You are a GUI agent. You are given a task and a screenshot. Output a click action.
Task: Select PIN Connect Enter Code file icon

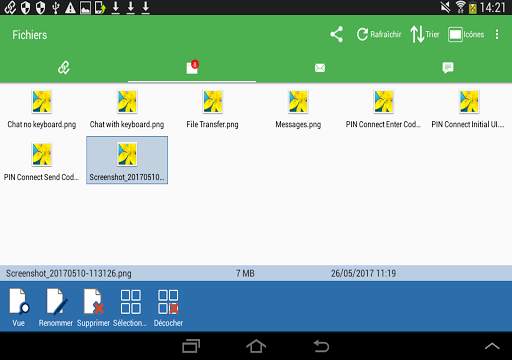(383, 101)
